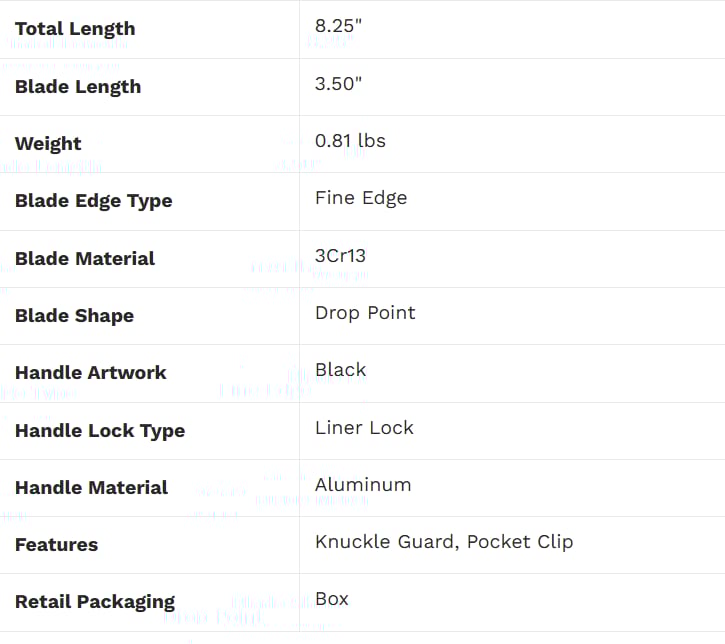Click the Handle Artwork label
Screen dimensions: 725x644
[x=91, y=373]
